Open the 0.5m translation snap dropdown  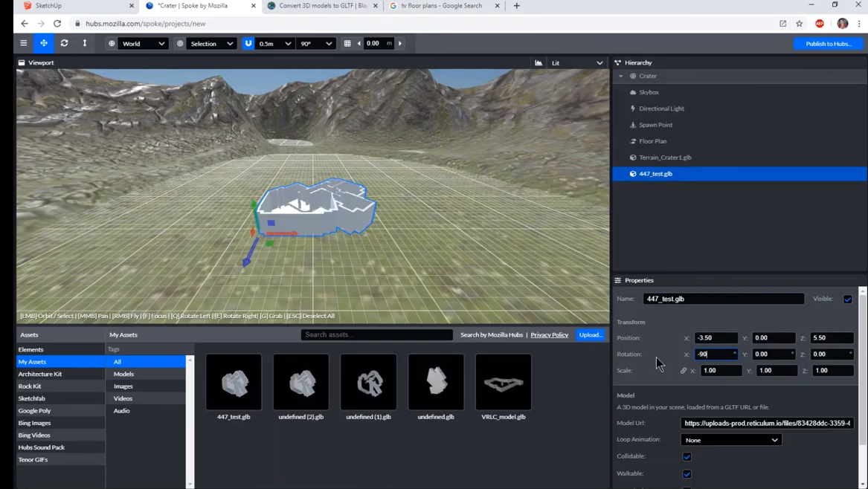[275, 44]
